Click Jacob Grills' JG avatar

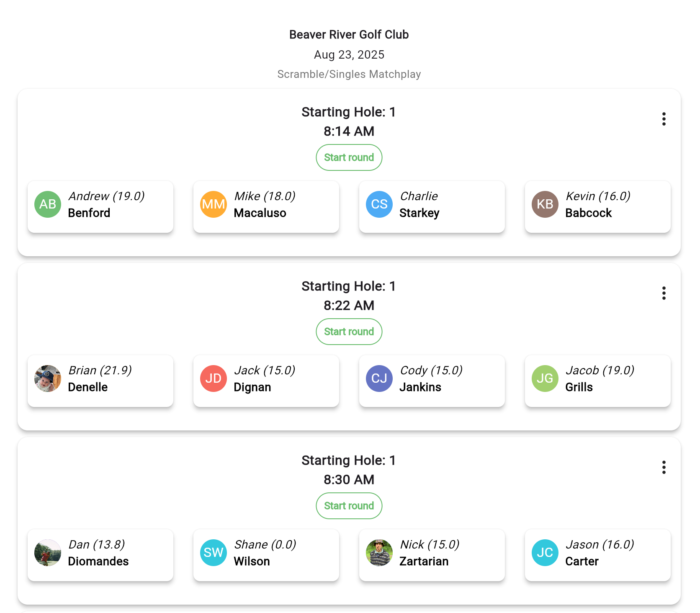(x=545, y=379)
